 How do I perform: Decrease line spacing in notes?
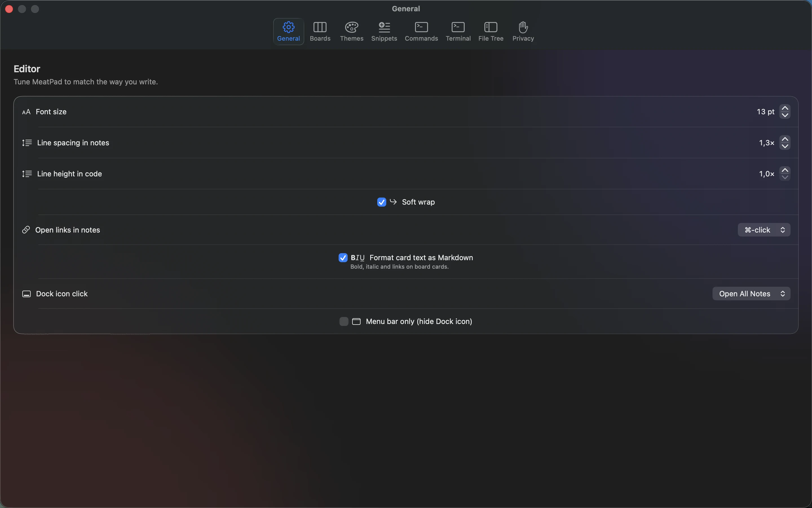tap(784, 146)
